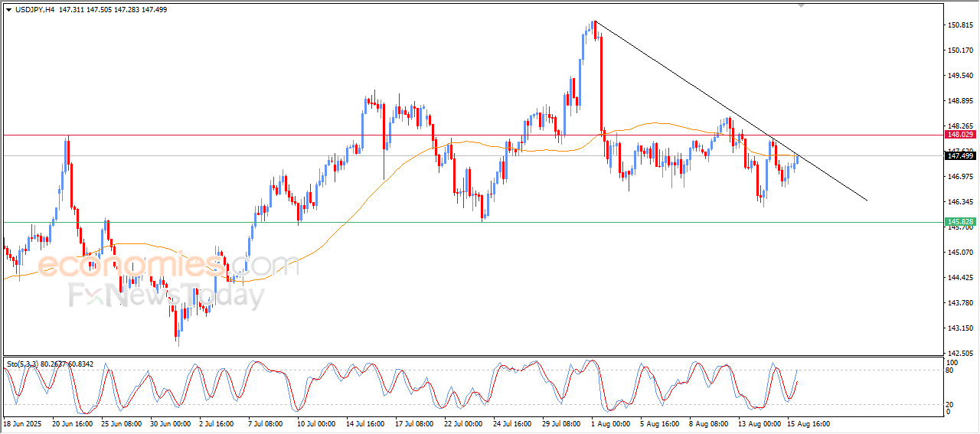Click the 146.975 price axis value
This screenshot has height=434, width=980.
(x=960, y=177)
